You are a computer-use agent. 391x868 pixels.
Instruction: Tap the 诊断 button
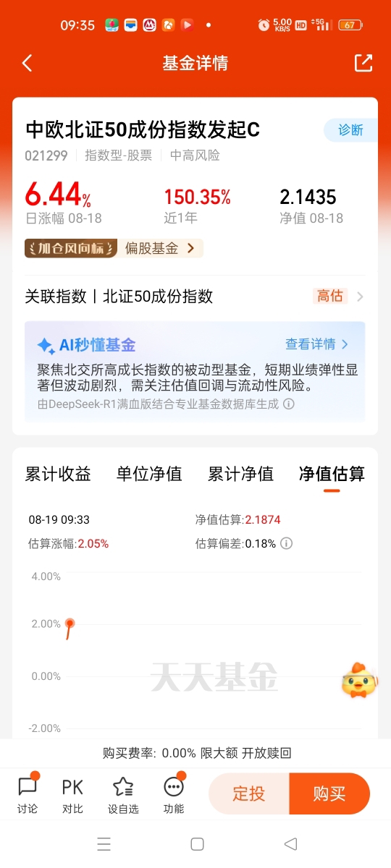tap(350, 130)
